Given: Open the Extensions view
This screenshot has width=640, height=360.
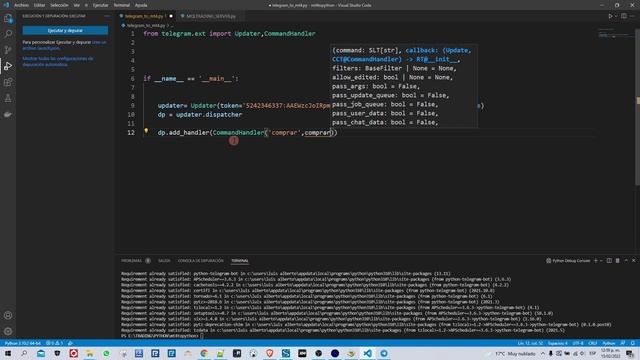Looking at the screenshot, I should (x=8, y=82).
